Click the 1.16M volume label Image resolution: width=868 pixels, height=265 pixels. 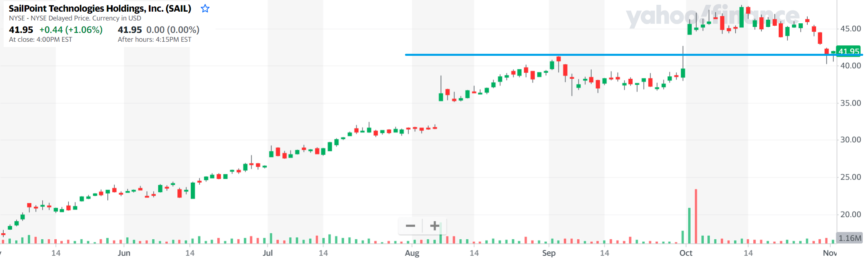(849, 238)
